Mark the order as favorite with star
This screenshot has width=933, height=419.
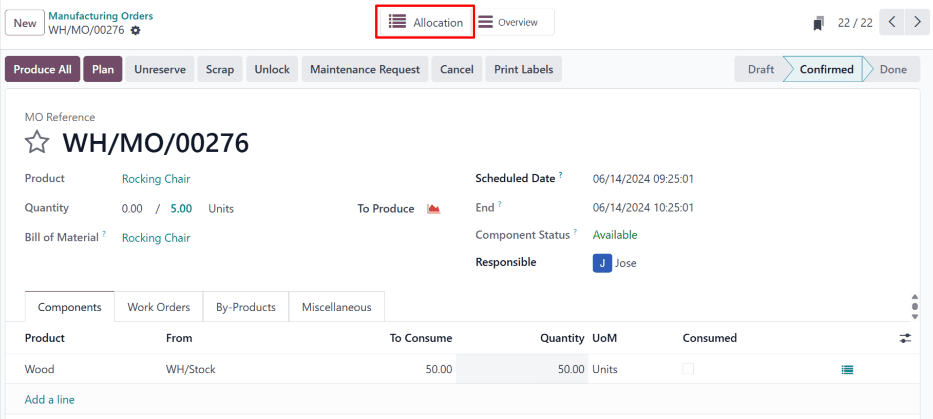point(37,143)
